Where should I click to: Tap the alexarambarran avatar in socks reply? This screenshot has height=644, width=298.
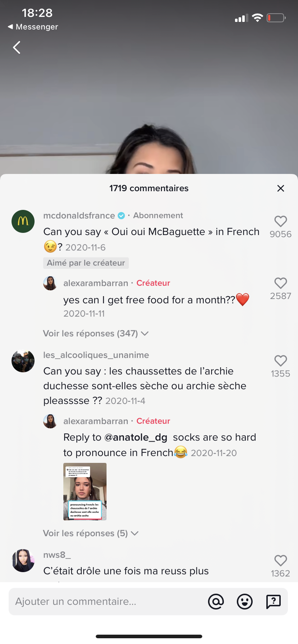[50, 421]
